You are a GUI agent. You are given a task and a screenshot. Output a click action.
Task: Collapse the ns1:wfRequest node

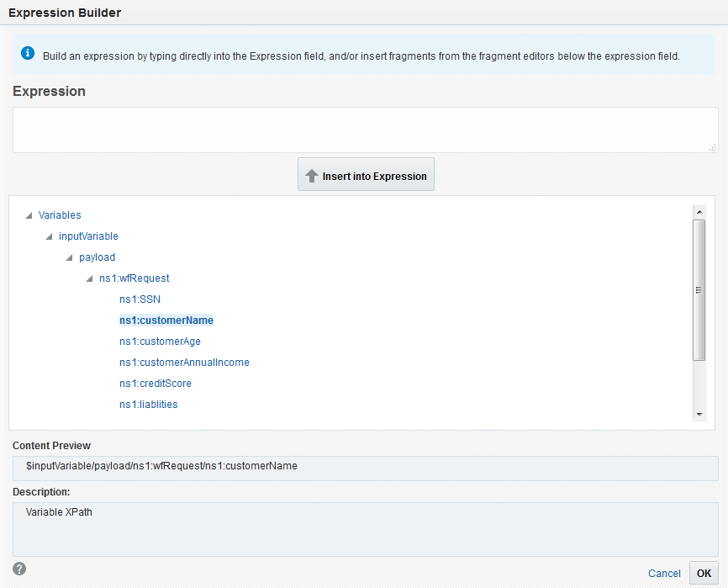point(90,278)
